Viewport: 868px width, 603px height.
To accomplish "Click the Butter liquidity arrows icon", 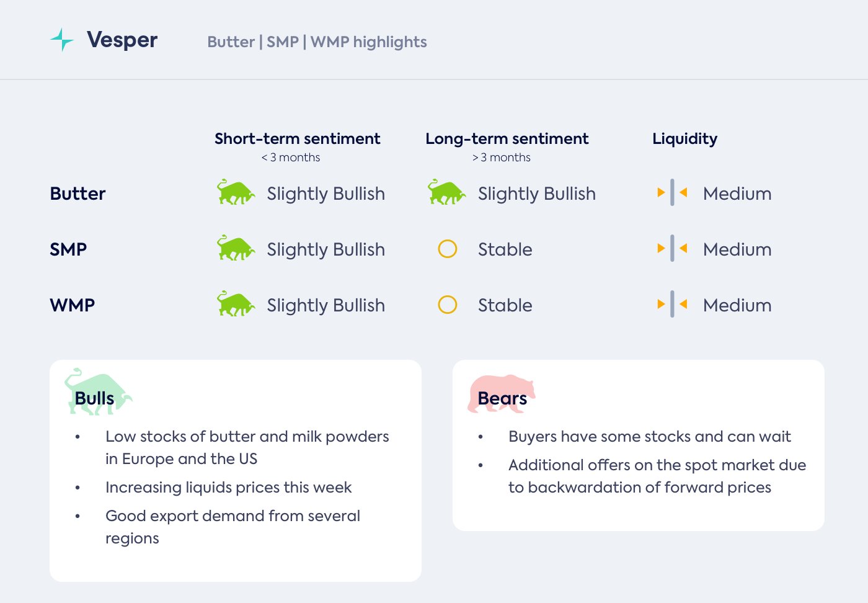I will [x=672, y=193].
